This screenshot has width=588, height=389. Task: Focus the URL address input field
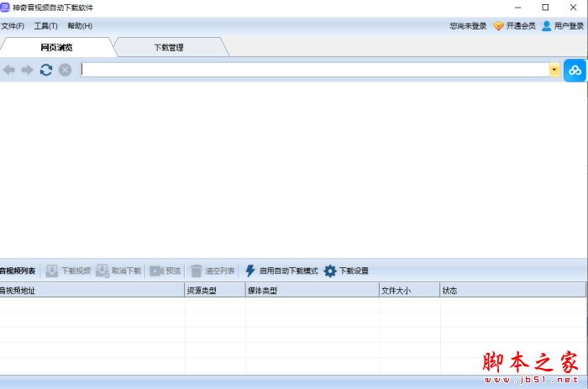[x=315, y=70]
